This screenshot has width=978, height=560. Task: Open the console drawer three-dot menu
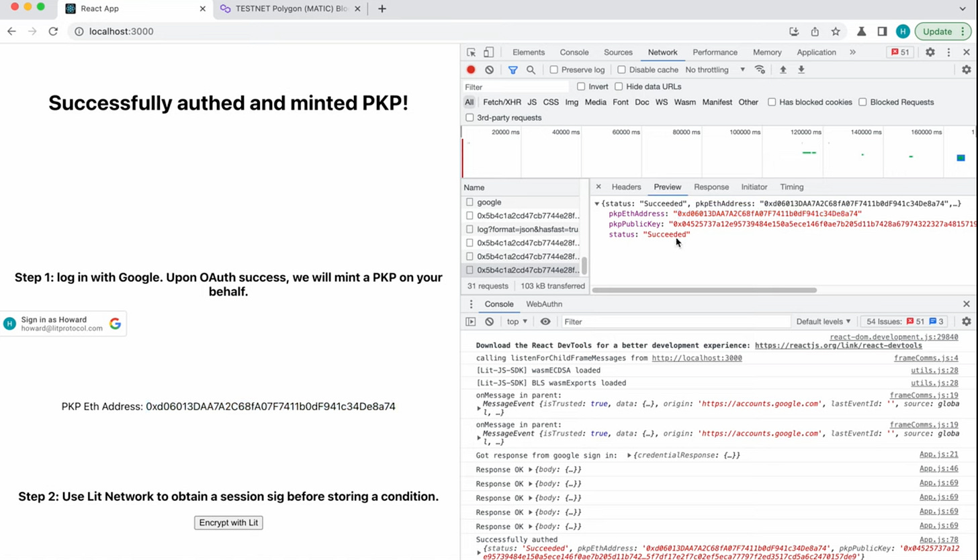pyautogui.click(x=471, y=304)
